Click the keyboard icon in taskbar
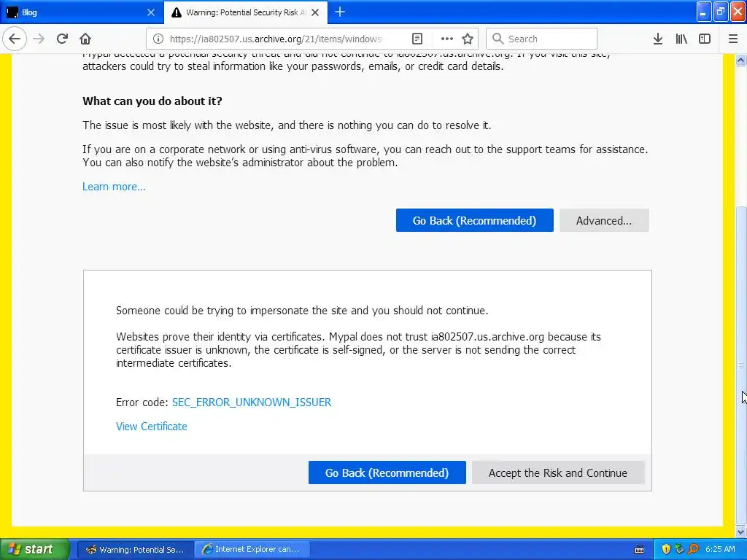This screenshot has width=747, height=560. (x=639, y=550)
